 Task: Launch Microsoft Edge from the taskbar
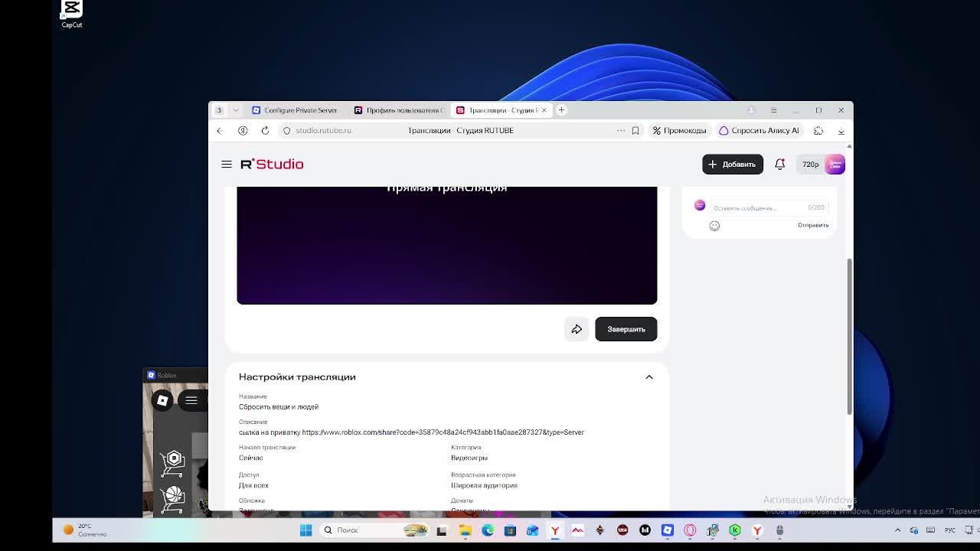(488, 530)
